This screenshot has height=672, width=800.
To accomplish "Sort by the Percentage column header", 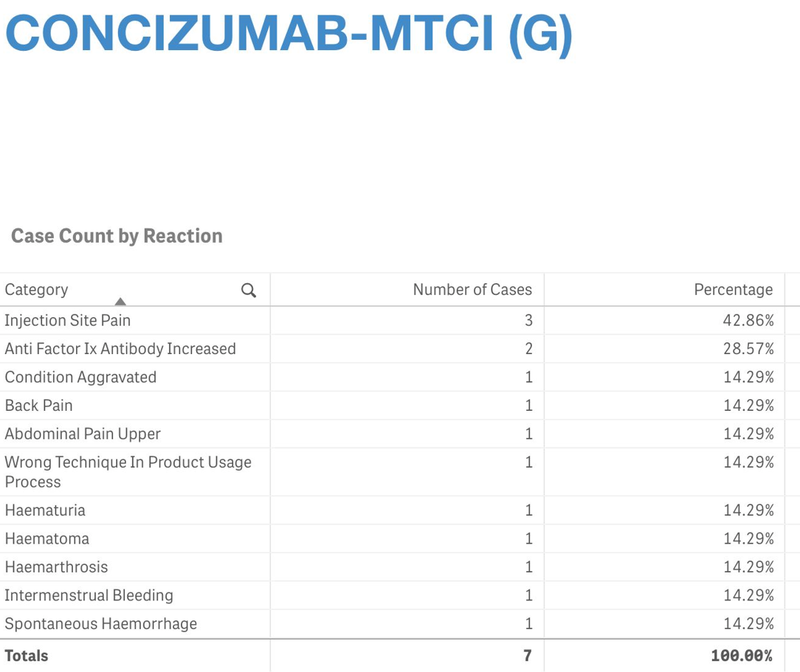I will coord(733,290).
